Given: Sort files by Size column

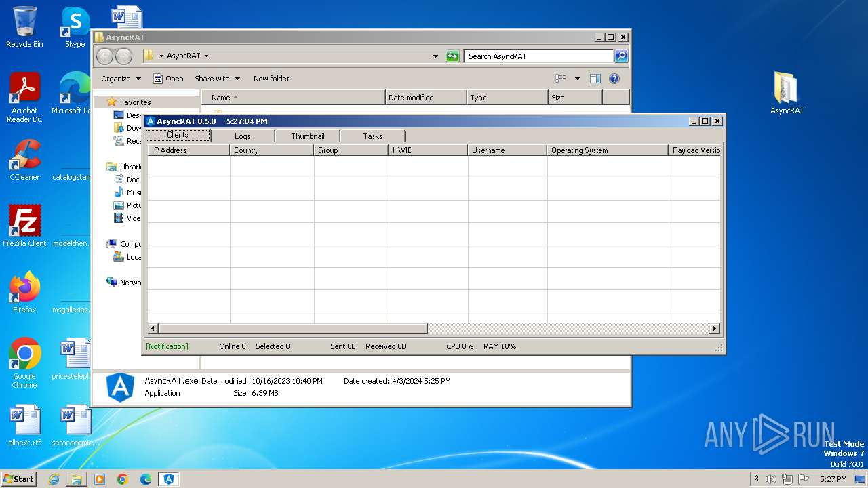Looking at the screenshot, I should pyautogui.click(x=575, y=98).
